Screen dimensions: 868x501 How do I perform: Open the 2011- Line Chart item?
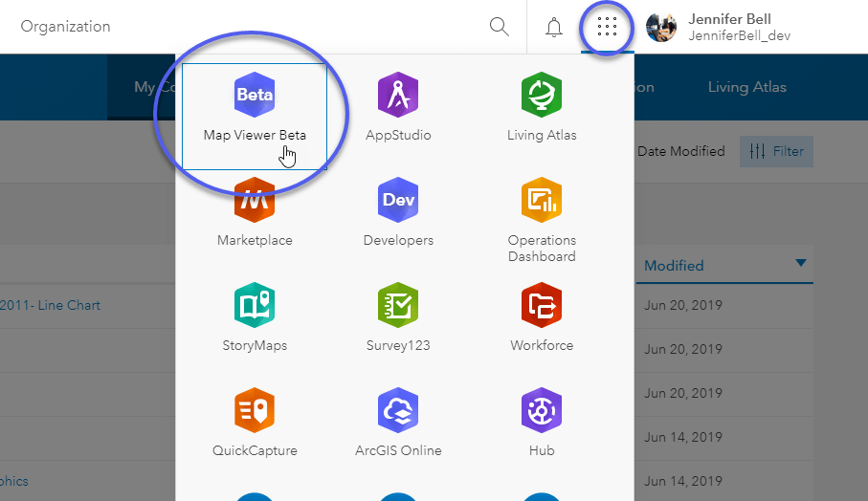point(50,305)
